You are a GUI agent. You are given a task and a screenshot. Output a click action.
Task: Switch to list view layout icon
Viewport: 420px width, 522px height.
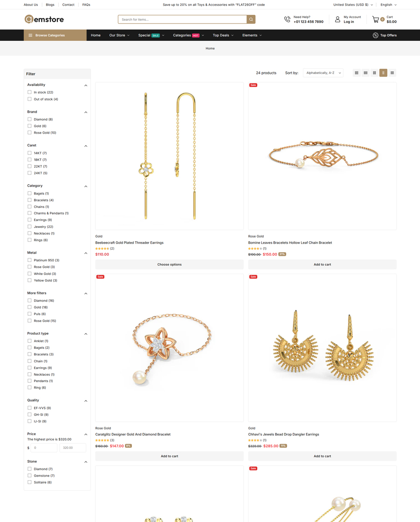tap(392, 73)
